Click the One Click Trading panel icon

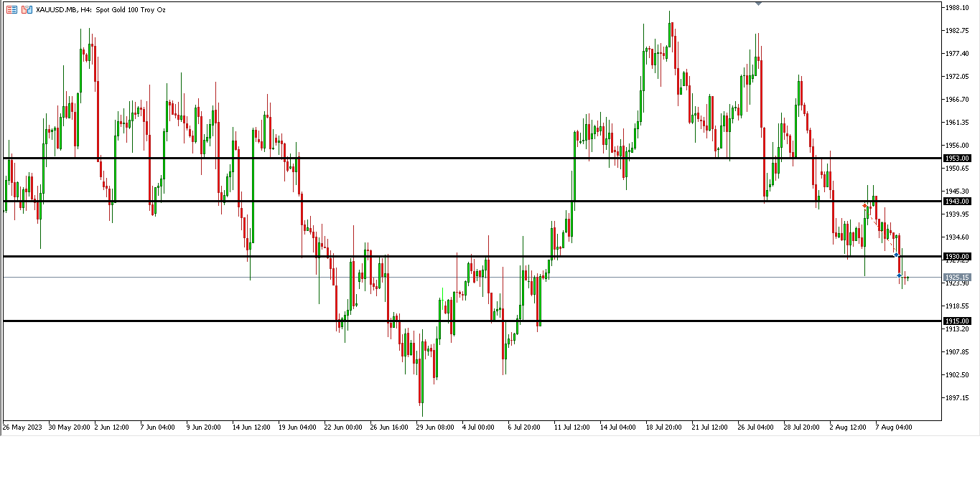click(11, 10)
